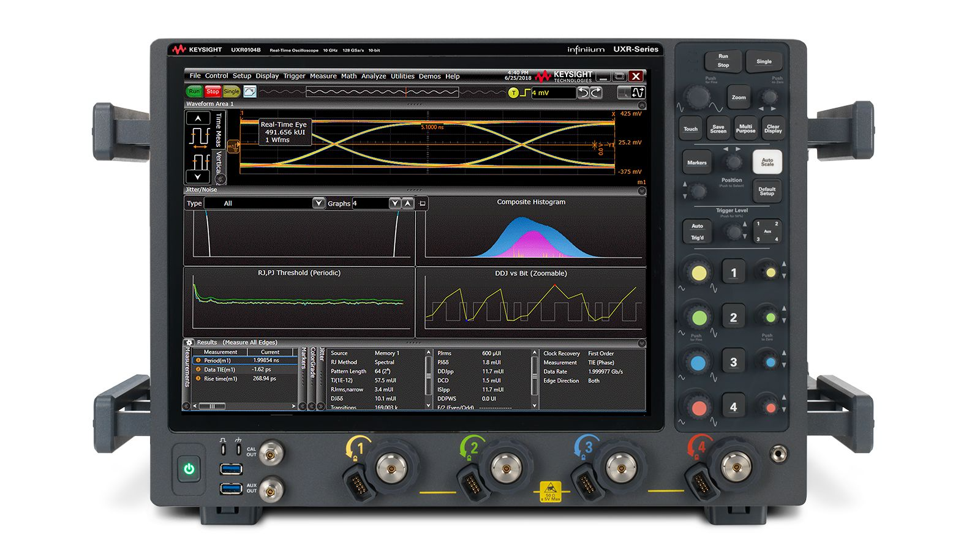The width and height of the screenshot is (980, 551).
Task: Click the trigger level 4 mV field
Action: click(x=552, y=93)
